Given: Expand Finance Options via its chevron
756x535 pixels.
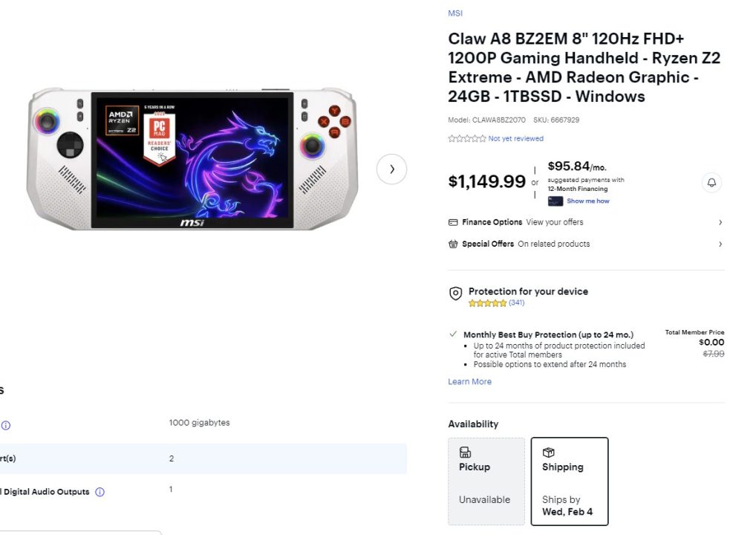Looking at the screenshot, I should tap(720, 222).
